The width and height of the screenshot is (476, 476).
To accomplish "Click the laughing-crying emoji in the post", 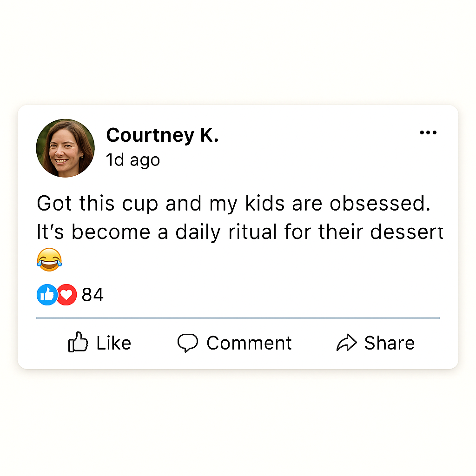I will click(x=49, y=259).
